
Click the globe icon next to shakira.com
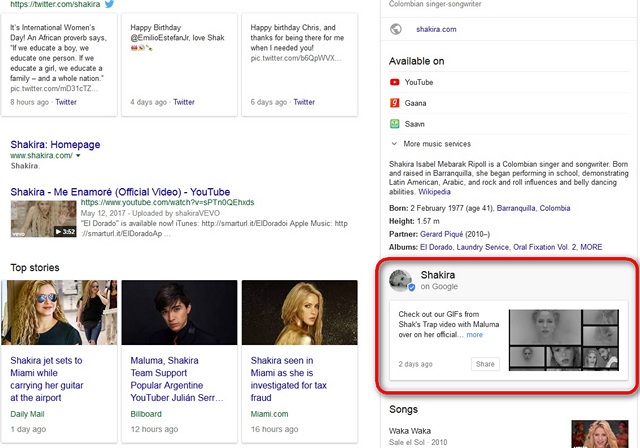(x=396, y=29)
